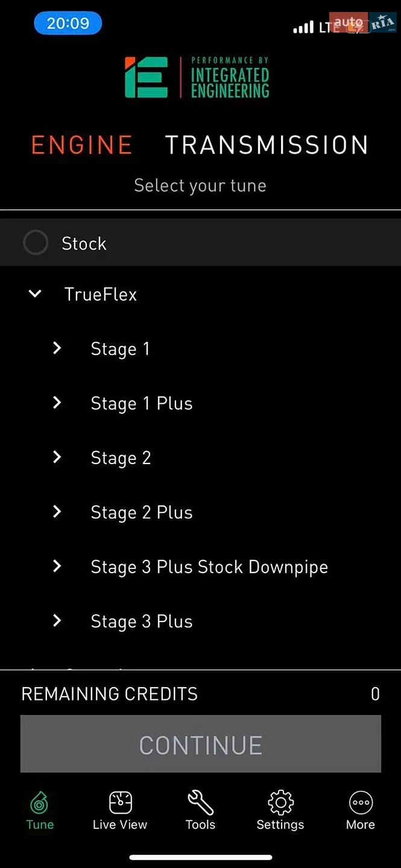Viewport: 401px width, 868px height.
Task: Select the Stock tune radio button
Action: (36, 243)
